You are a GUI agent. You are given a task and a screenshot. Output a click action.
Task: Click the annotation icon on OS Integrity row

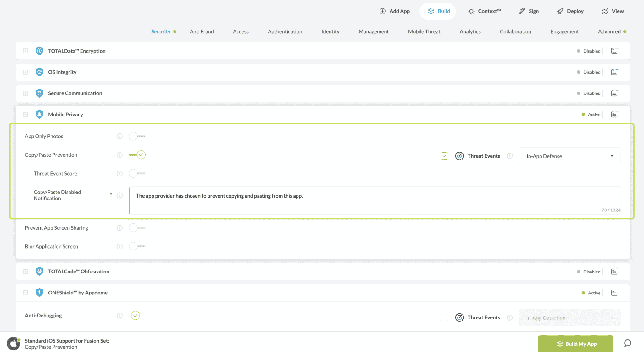pyautogui.click(x=614, y=72)
